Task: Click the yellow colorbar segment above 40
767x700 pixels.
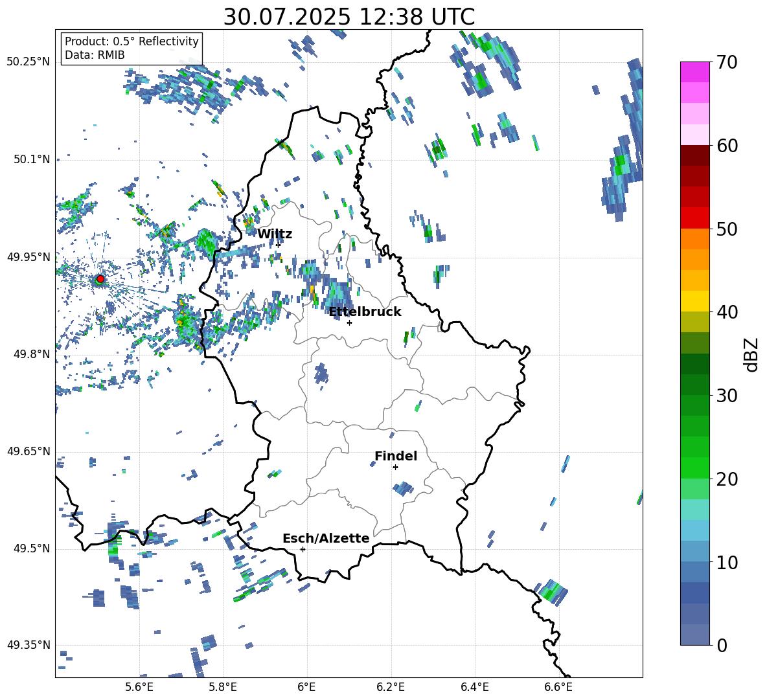Action: tap(695, 302)
